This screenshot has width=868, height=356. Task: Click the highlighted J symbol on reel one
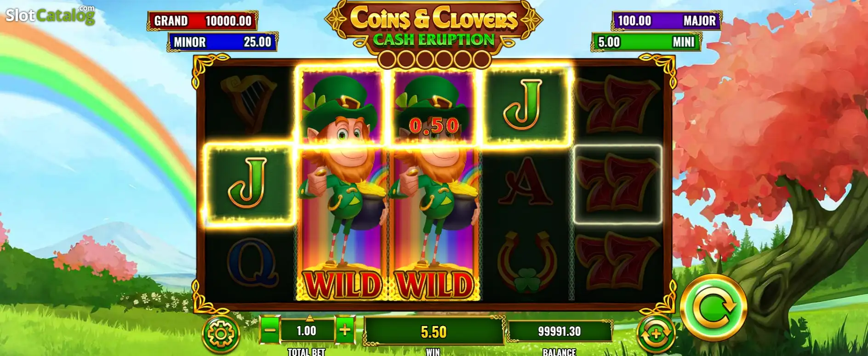coord(249,184)
